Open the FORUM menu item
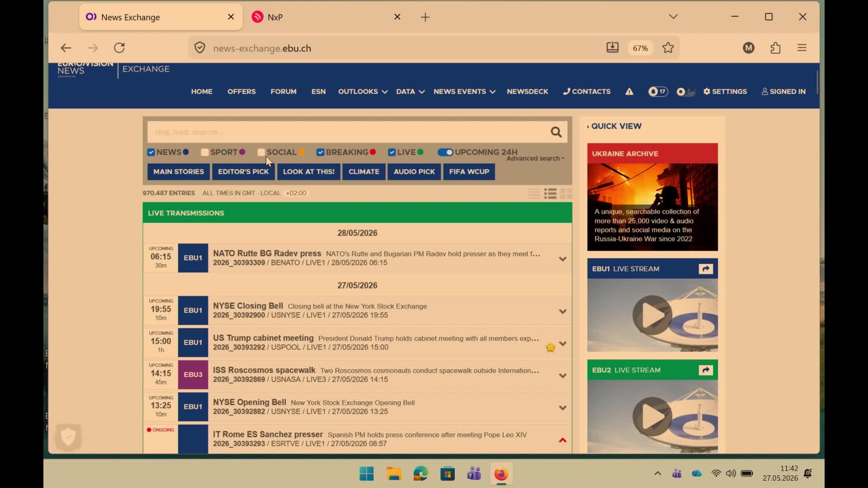The height and width of the screenshot is (488, 868). pos(283,92)
